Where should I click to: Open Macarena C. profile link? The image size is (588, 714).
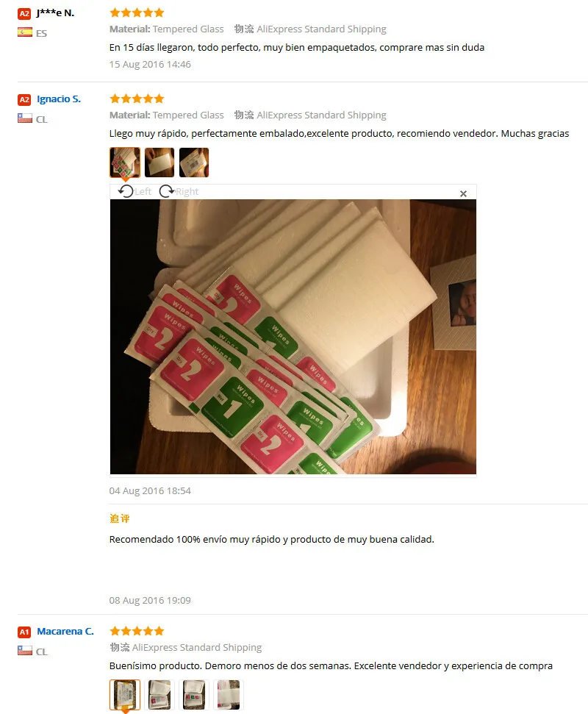pyautogui.click(x=65, y=631)
